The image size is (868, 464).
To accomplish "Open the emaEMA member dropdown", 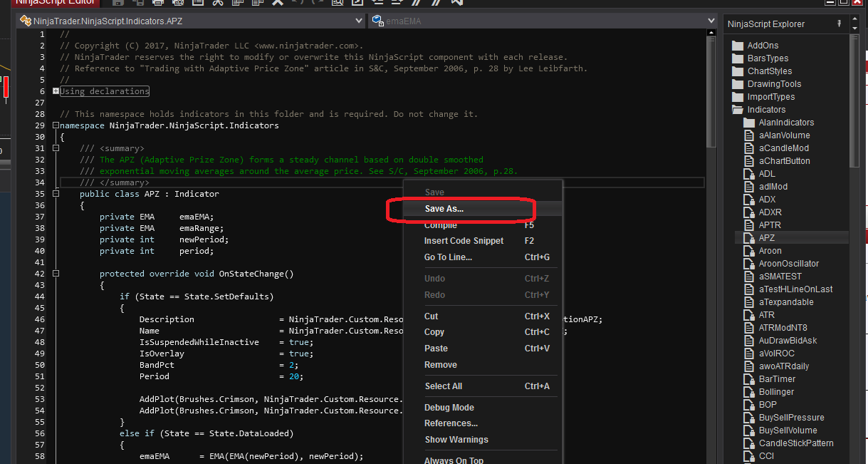I will [x=711, y=21].
